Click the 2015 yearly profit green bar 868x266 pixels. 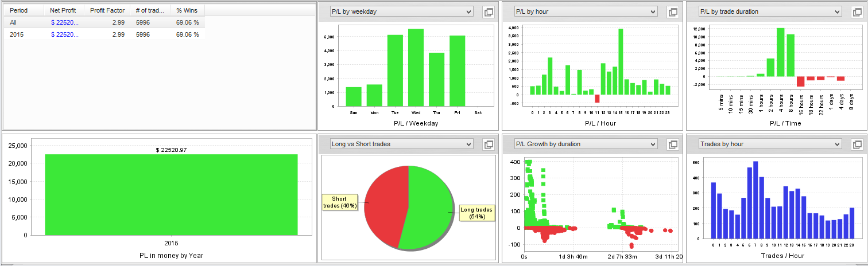click(171, 194)
